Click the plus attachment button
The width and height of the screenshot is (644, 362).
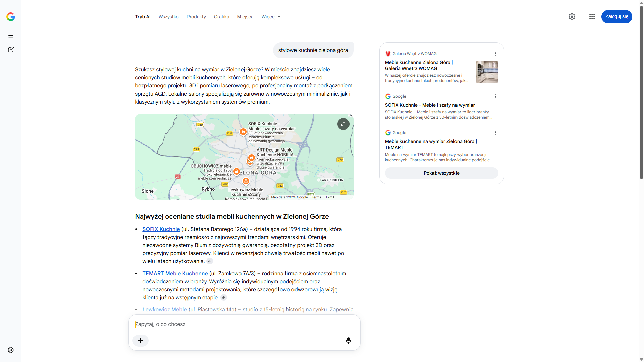pyautogui.click(x=141, y=341)
